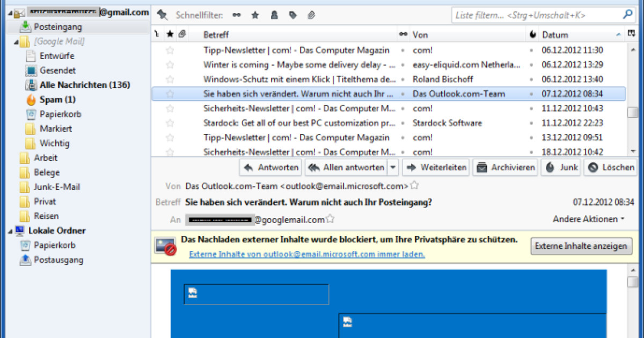The height and width of the screenshot is (338, 644).
Task: Show only starred messages via Schnellfilter
Action: pyautogui.click(x=254, y=15)
